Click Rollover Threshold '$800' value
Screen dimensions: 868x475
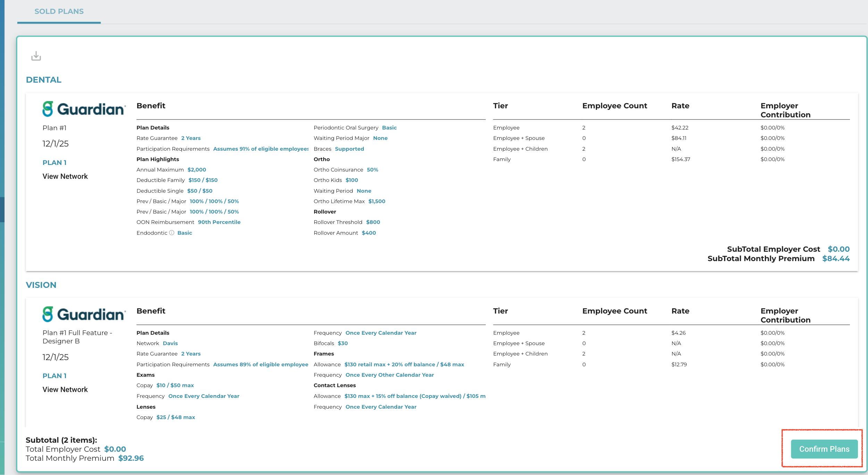click(373, 222)
